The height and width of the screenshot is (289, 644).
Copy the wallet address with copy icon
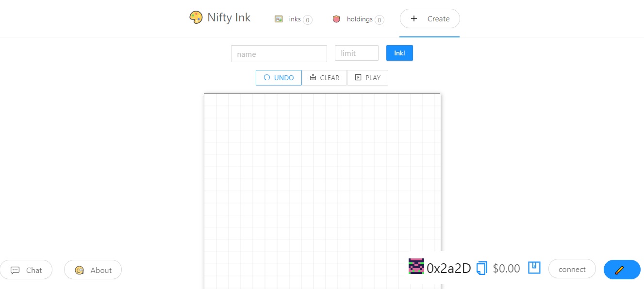point(482,268)
